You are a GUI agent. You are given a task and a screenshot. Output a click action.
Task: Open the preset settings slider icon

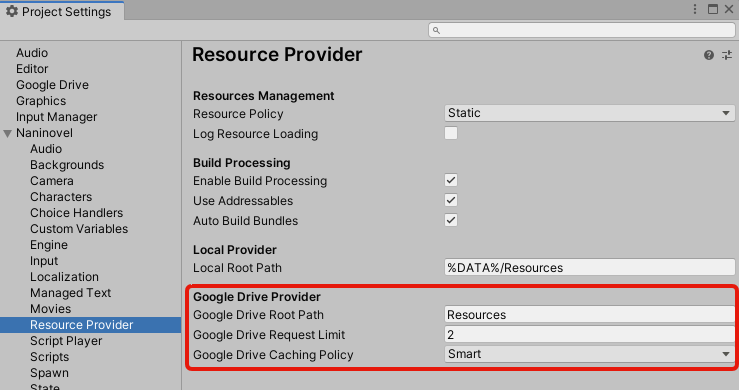coord(727,55)
